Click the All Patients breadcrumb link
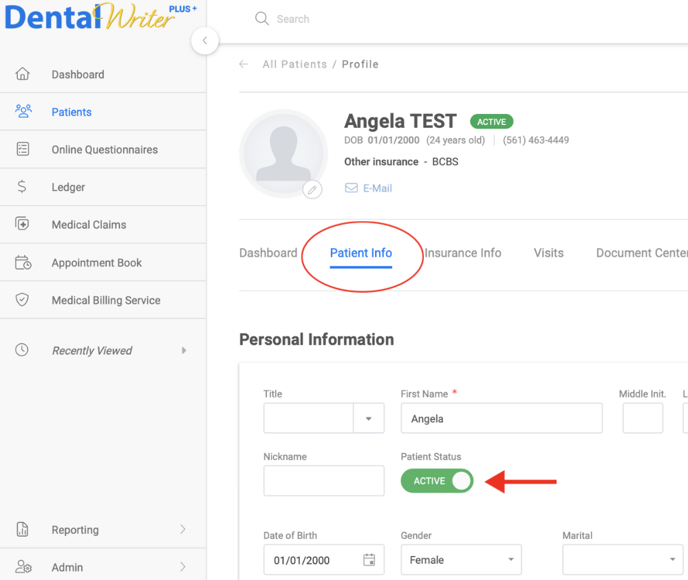The height and width of the screenshot is (580, 688). (x=294, y=64)
